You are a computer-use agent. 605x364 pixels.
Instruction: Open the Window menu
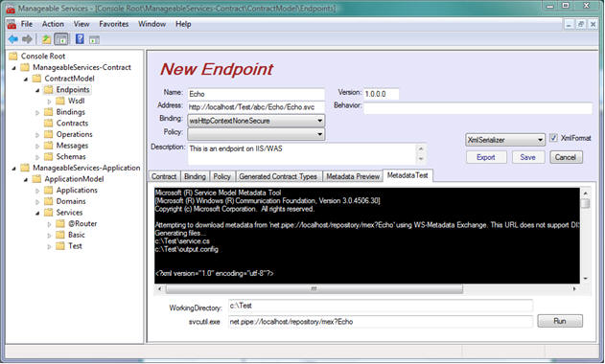[152, 24]
